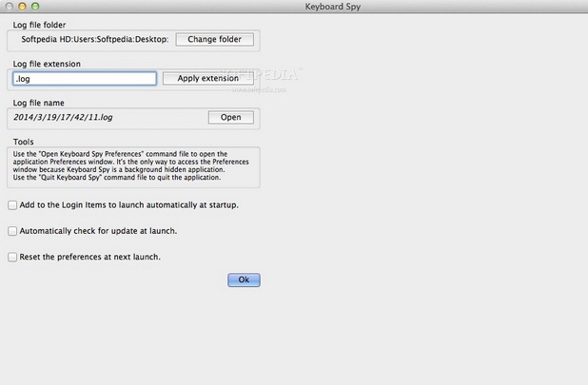The height and width of the screenshot is (385, 588).
Task: Confirm preferences with the Ok button
Action: coord(244,279)
